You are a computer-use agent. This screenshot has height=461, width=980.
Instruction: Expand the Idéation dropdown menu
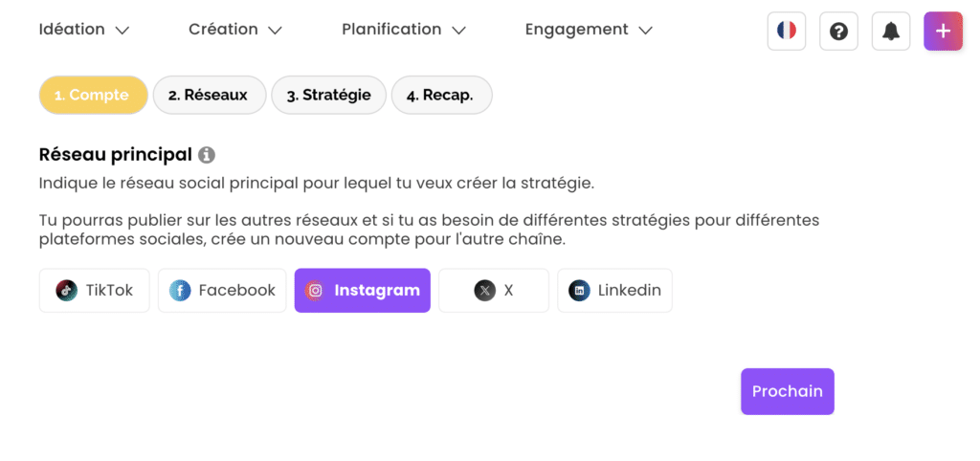point(83,30)
